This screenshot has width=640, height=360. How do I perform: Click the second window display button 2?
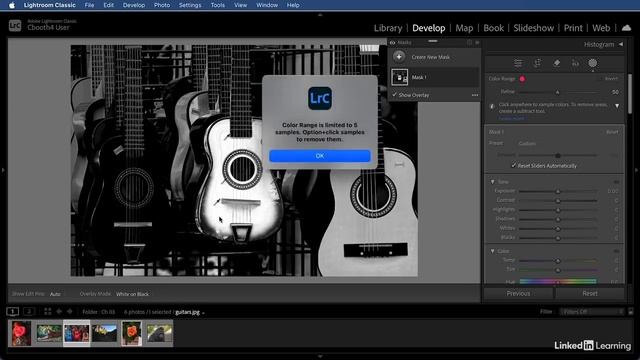(29, 311)
